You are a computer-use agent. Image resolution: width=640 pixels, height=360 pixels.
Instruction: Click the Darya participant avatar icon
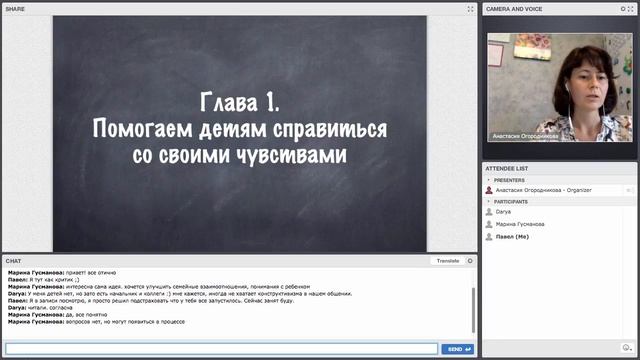coord(489,212)
